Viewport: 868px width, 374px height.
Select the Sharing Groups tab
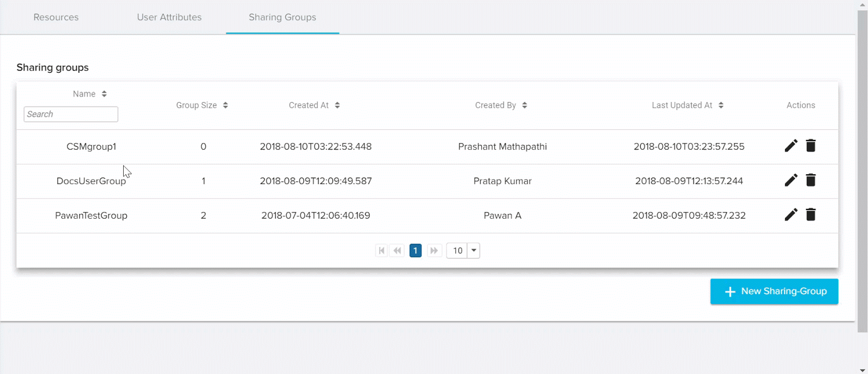coord(283,17)
